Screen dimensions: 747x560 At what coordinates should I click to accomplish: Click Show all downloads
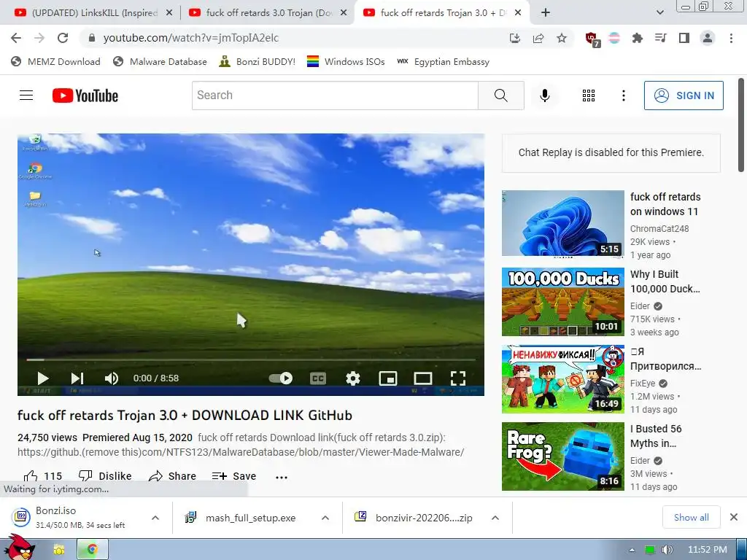(692, 518)
